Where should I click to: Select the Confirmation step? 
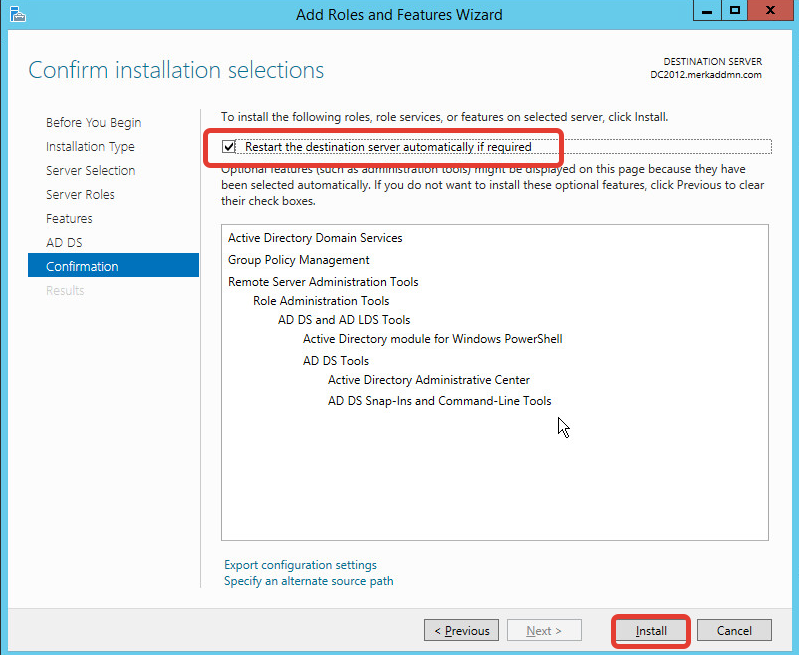(x=113, y=265)
